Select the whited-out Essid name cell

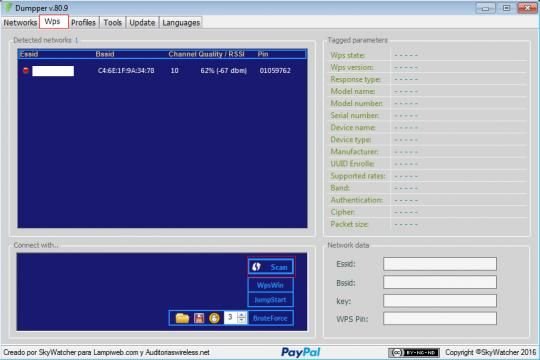point(53,71)
